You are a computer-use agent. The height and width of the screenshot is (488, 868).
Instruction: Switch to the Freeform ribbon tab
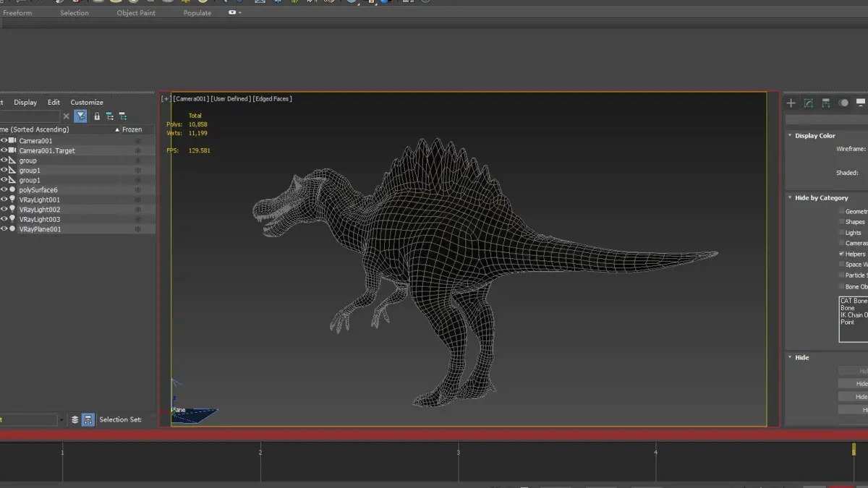pyautogui.click(x=17, y=13)
